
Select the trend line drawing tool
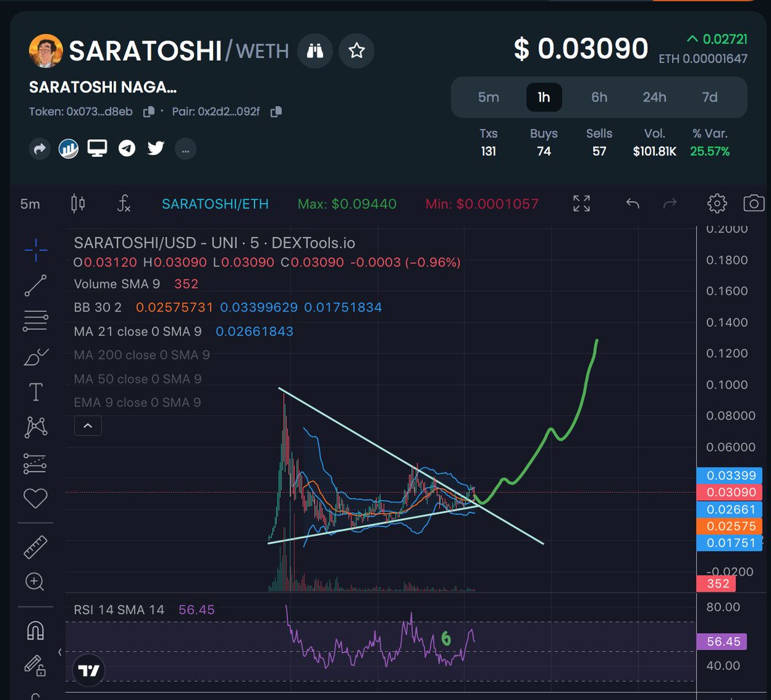coord(35,285)
